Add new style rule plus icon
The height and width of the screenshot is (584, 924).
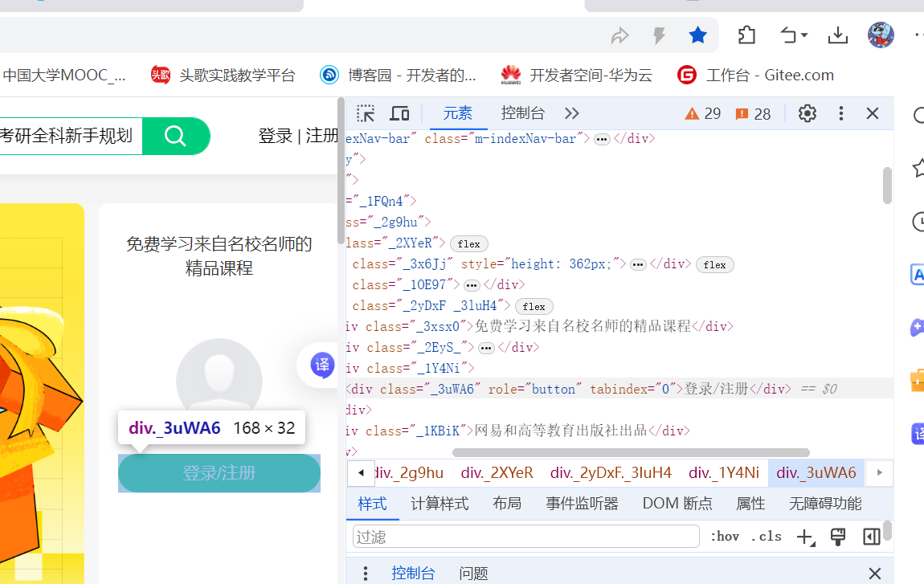806,537
